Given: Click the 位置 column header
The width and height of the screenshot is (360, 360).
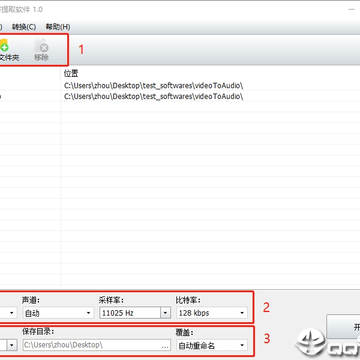Looking at the screenshot, I should (71, 74).
